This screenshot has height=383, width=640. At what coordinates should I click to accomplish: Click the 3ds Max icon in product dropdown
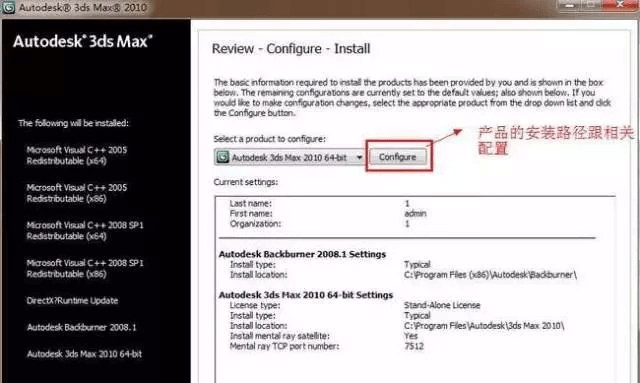[x=222, y=157]
